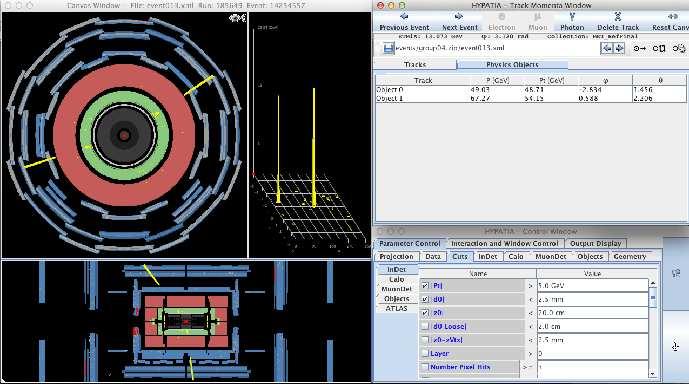Open the Interaction and Window Control tab
Viewport: 689px width, 384px height.
point(504,243)
